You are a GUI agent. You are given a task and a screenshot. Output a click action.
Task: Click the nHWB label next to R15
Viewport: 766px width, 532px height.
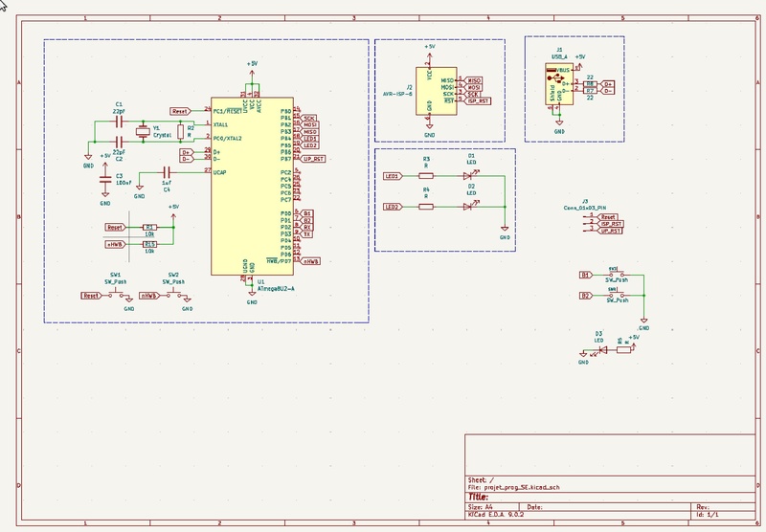pyautogui.click(x=115, y=244)
